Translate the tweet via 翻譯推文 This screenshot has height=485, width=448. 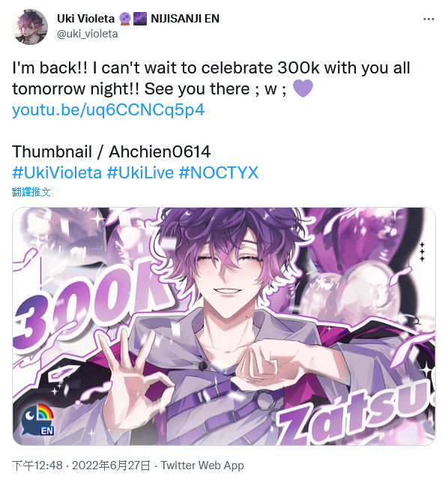click(31, 192)
